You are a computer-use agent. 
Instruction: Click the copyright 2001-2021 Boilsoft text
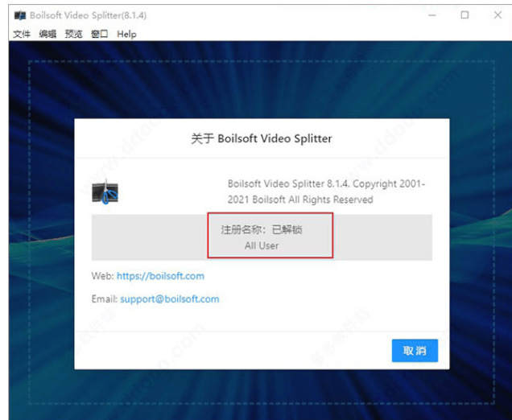(x=326, y=191)
